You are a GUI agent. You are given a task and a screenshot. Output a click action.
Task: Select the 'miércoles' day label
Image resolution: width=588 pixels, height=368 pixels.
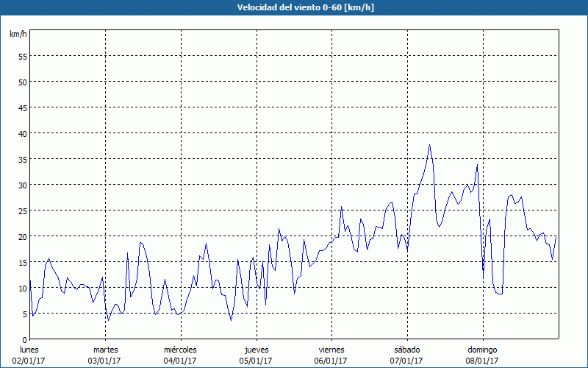(x=180, y=350)
